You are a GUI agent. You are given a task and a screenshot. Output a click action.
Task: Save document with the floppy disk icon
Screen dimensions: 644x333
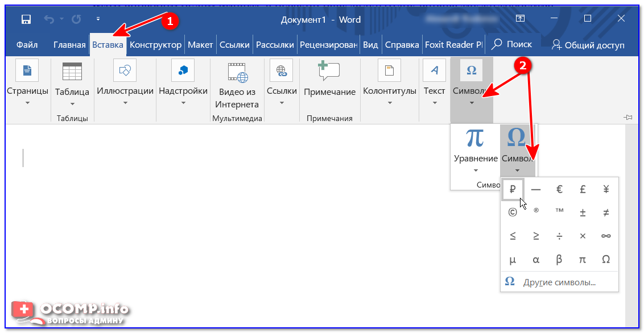point(26,19)
